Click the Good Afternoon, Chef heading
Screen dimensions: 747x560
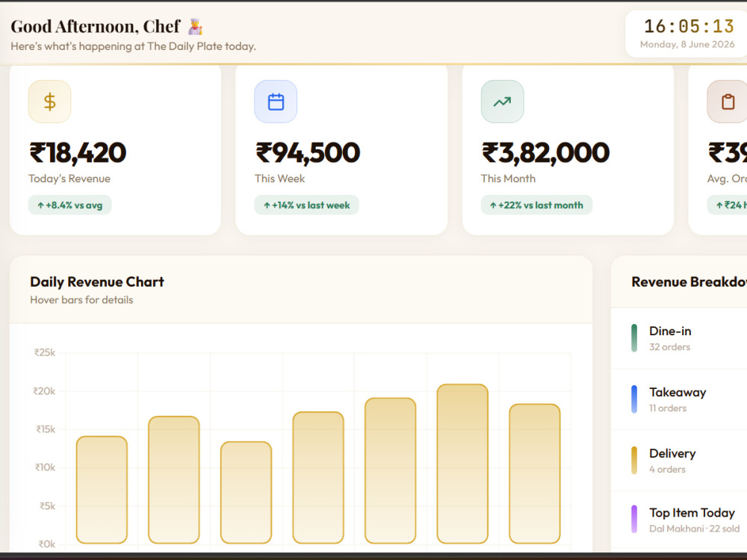96,27
